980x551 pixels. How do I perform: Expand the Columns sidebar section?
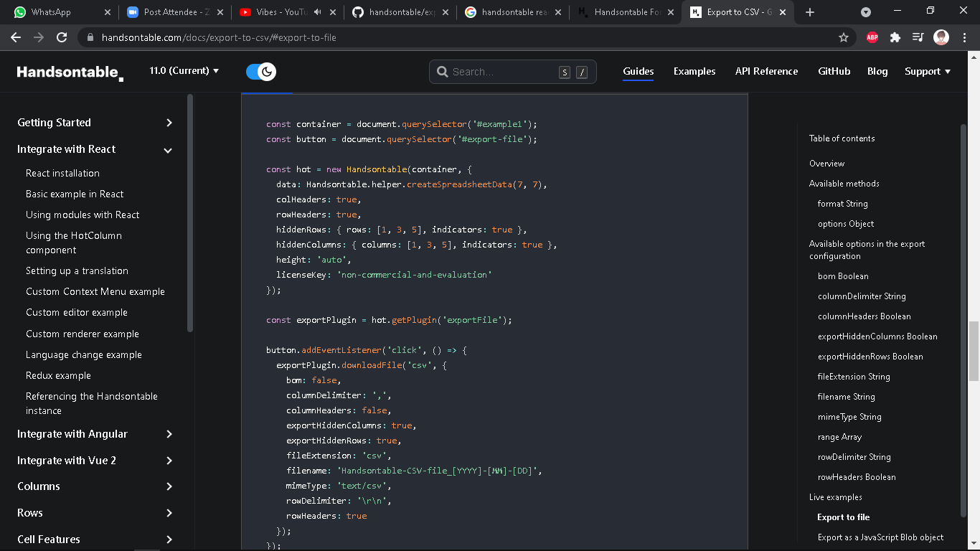coord(95,486)
